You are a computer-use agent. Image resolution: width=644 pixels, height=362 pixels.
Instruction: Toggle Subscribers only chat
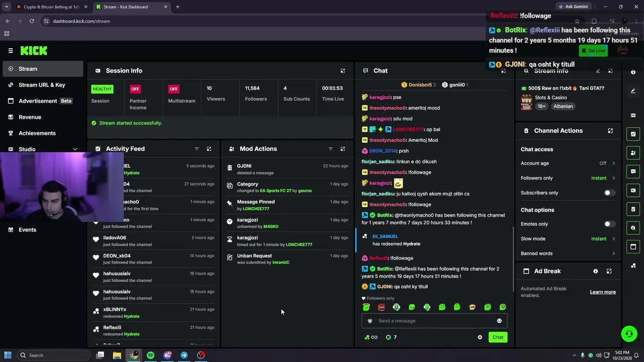pyautogui.click(x=609, y=193)
